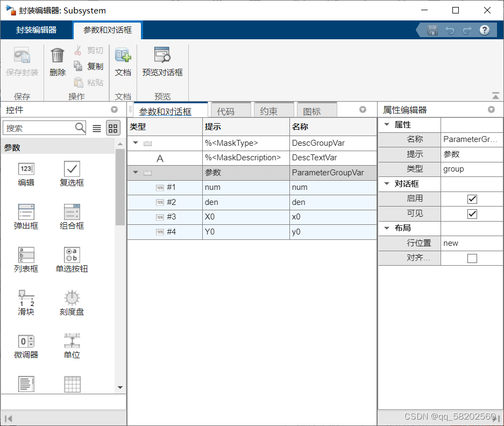Viewport: 504px width, 426px height.
Task: Select the %<MaskDescription> text row
Action: (252, 158)
